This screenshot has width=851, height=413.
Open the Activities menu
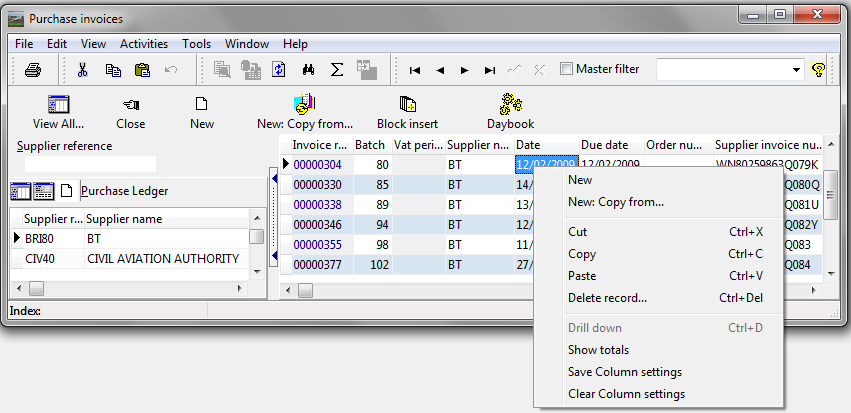[x=144, y=44]
